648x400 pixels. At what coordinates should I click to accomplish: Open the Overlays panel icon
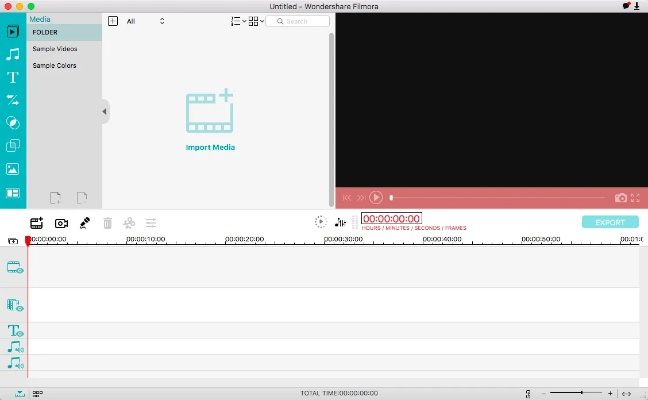point(13,146)
